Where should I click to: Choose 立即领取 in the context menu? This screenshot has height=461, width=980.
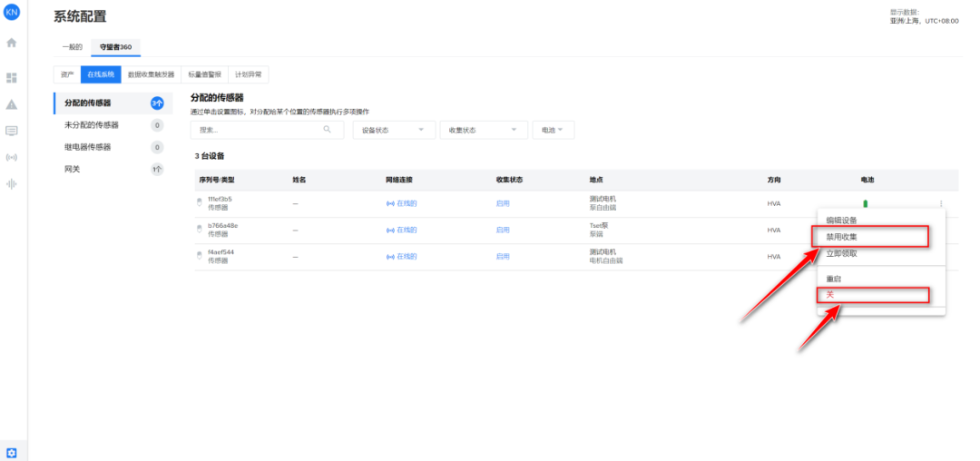(841, 253)
